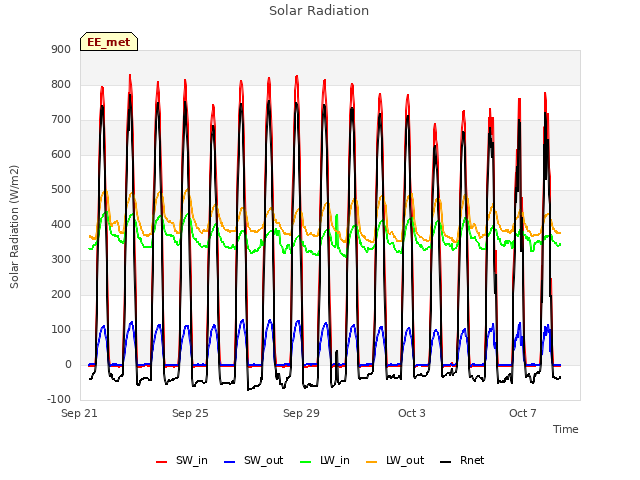Click the 800 y-axis tick label
The image size is (640, 480).
[x=61, y=84]
